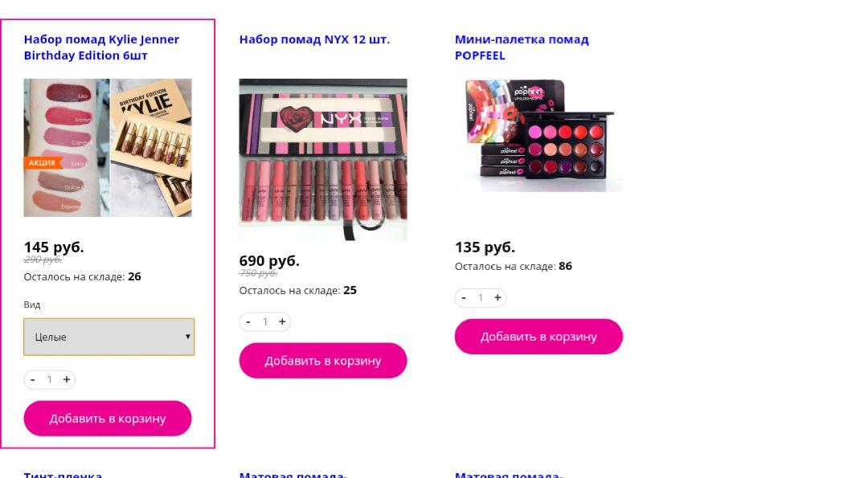
Task: View the Popfeel palette product image
Action: (538, 135)
